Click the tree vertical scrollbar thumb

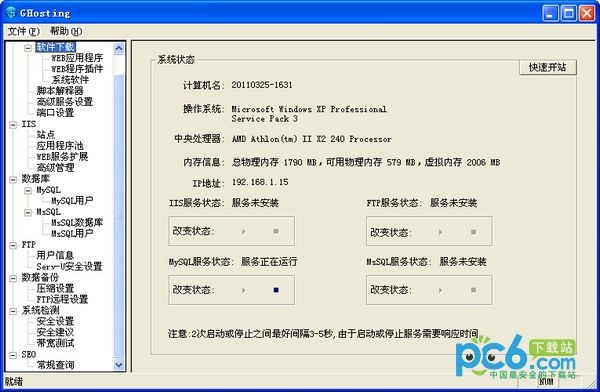119,216
